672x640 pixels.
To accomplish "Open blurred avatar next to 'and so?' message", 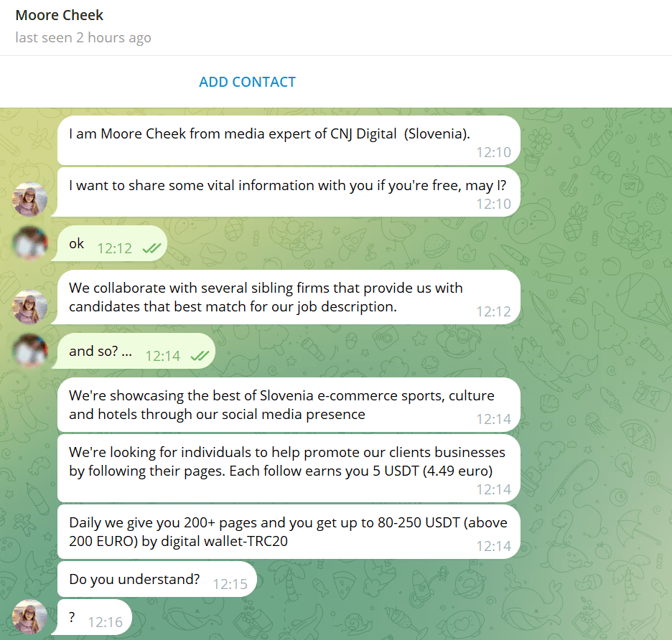I will coord(30,351).
